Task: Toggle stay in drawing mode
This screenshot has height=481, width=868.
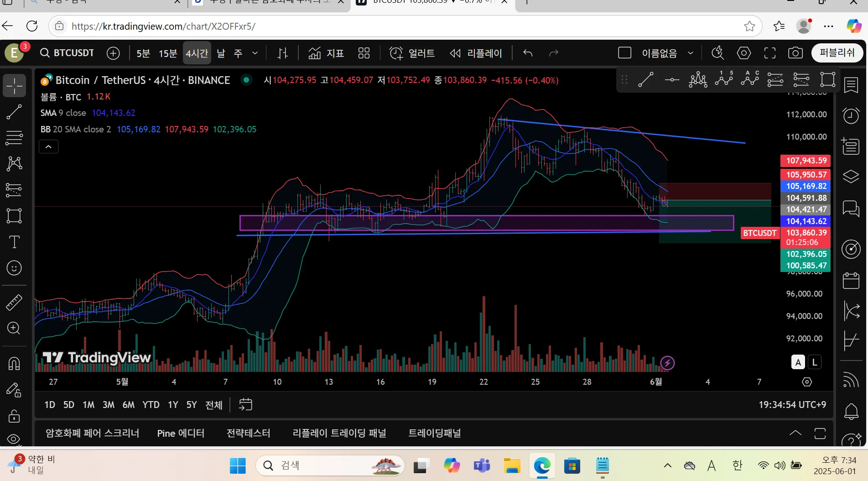Action: click(x=14, y=390)
